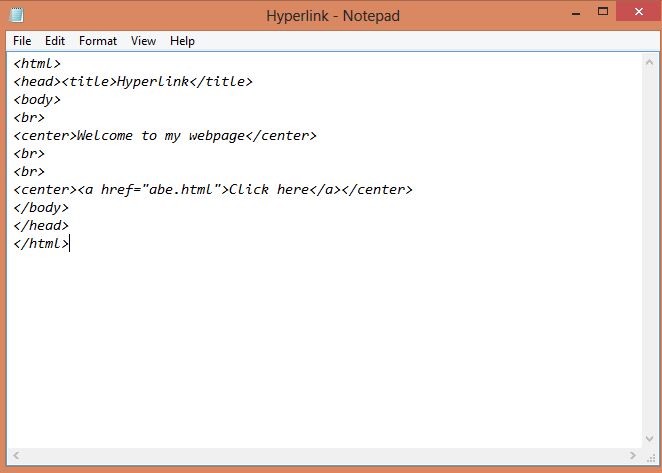
Task: Place cursor on the <html> opening line
Action: click(37, 64)
